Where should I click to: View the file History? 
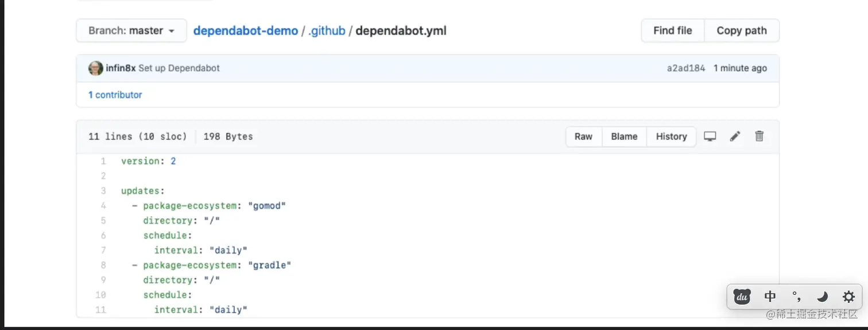click(x=672, y=136)
